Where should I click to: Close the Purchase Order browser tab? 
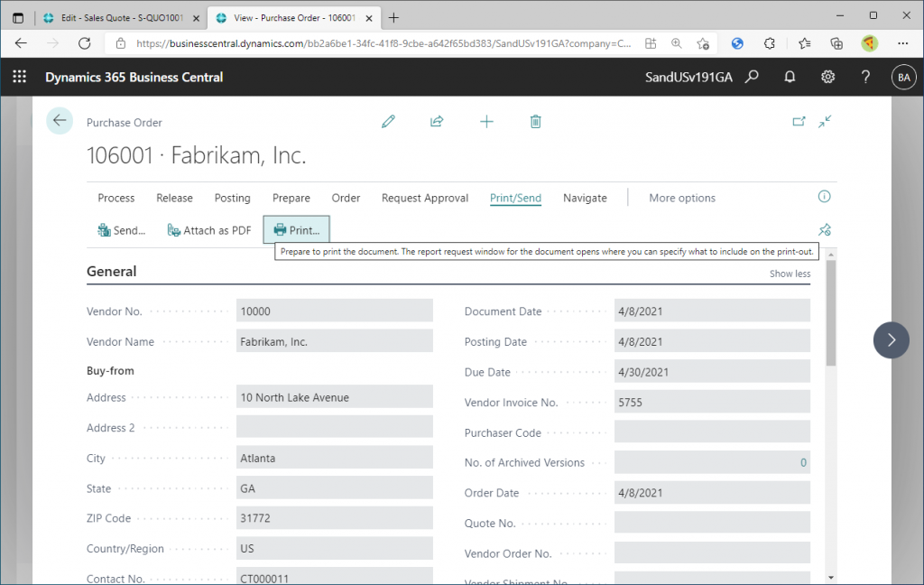pos(369,18)
